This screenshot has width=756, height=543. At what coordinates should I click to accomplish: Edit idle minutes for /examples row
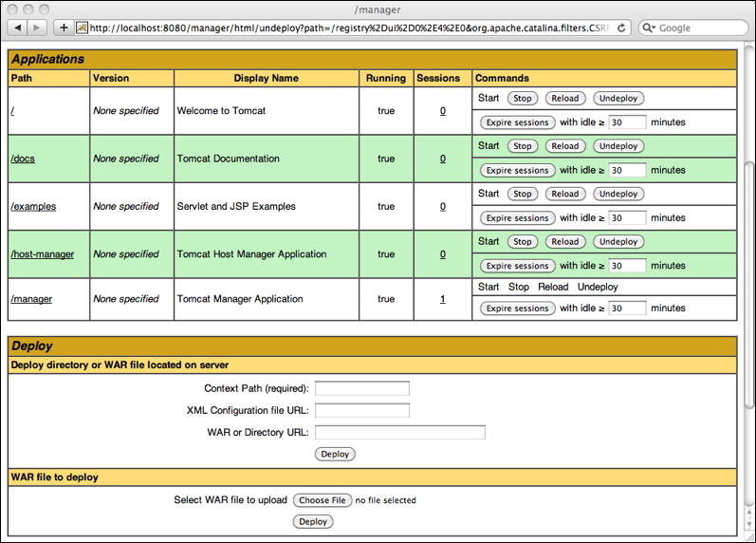pos(627,217)
